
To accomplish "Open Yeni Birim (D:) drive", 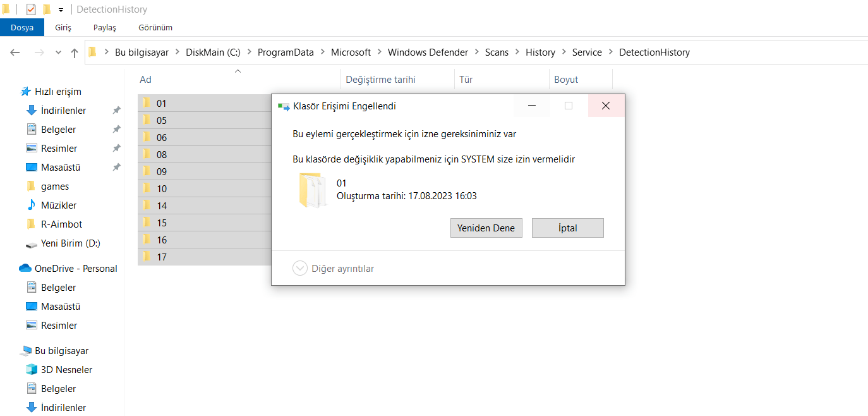I will pos(70,243).
